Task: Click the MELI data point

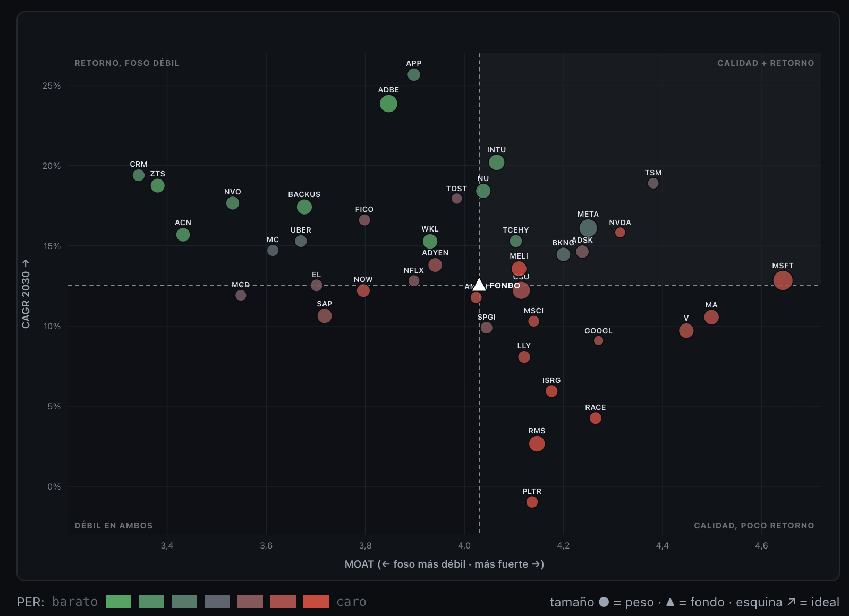Action: tap(519, 269)
